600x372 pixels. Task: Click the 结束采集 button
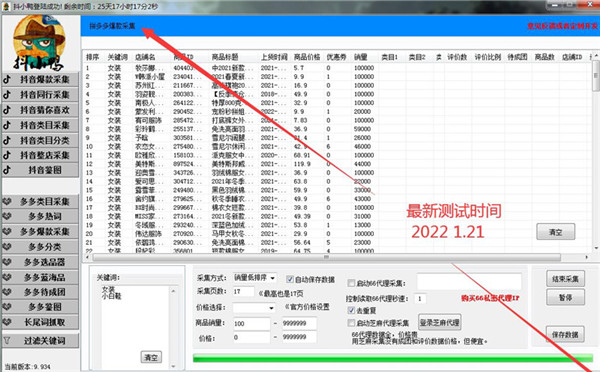(565, 279)
